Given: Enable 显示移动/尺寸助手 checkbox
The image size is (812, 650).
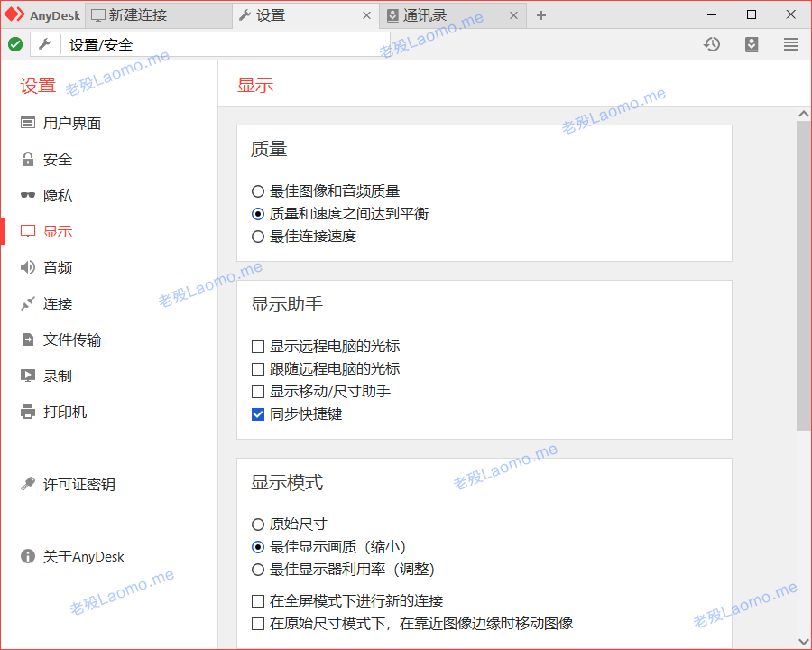Looking at the screenshot, I should [258, 391].
